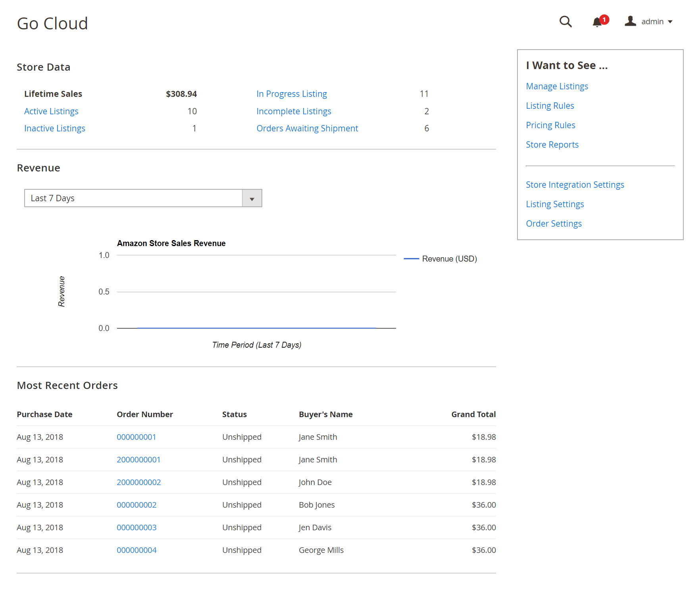Open the Last 7 Days revenue dropdown
The width and height of the screenshot is (700, 589).
pos(133,198)
